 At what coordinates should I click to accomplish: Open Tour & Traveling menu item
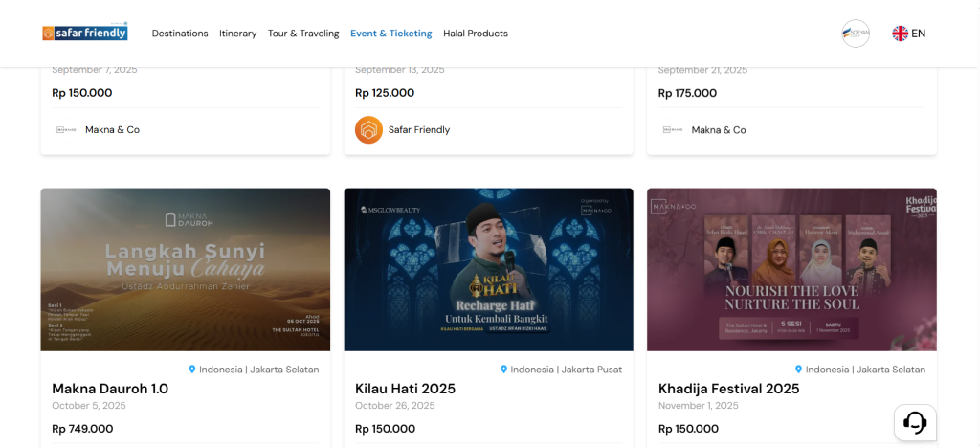tap(303, 34)
